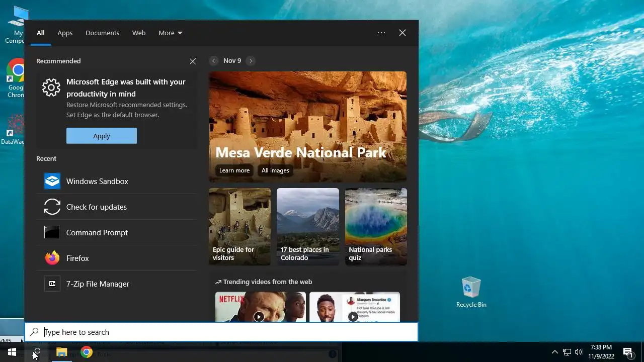Open Windows Sandbox from recent list
The image size is (644, 362).
(116, 181)
